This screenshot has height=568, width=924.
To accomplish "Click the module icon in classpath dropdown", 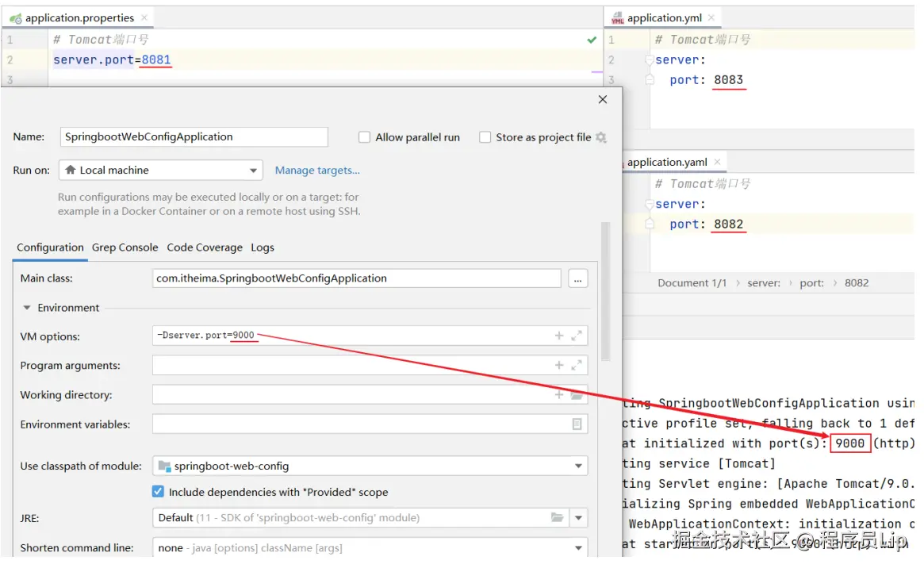I will point(164,466).
